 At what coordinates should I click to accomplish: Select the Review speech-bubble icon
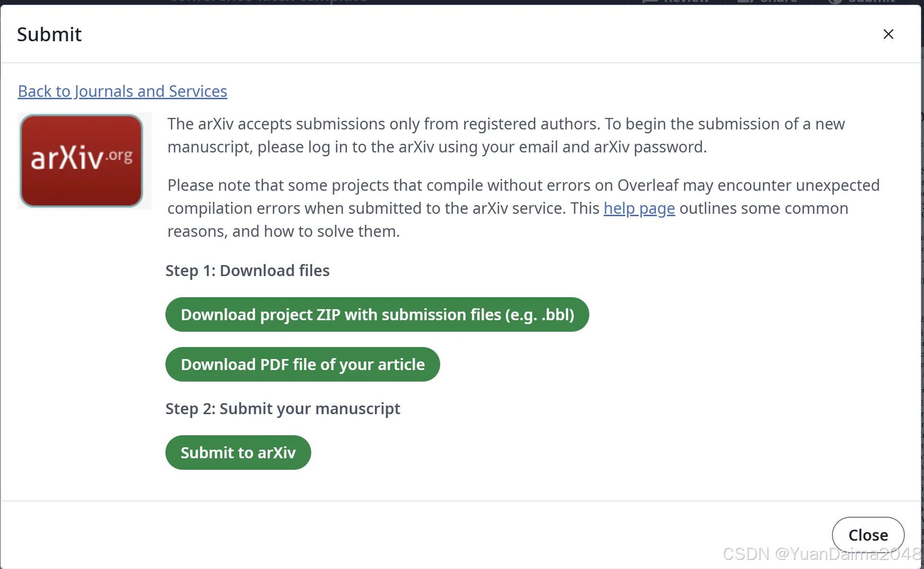pyautogui.click(x=650, y=2)
